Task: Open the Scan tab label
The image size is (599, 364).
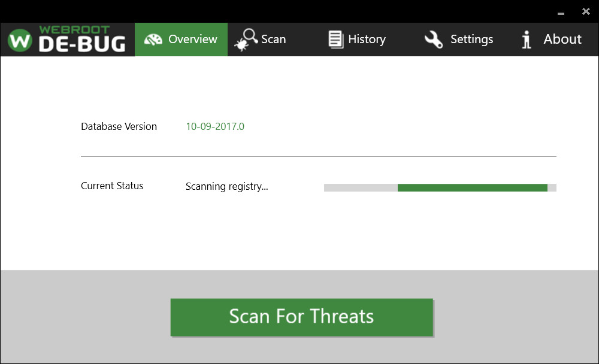Action: click(x=274, y=40)
